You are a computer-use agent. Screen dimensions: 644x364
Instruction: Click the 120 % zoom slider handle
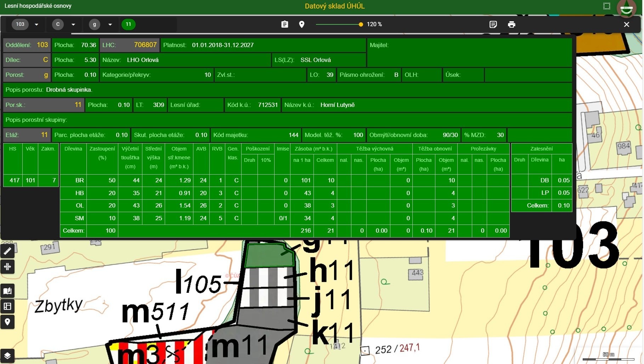pyautogui.click(x=361, y=24)
